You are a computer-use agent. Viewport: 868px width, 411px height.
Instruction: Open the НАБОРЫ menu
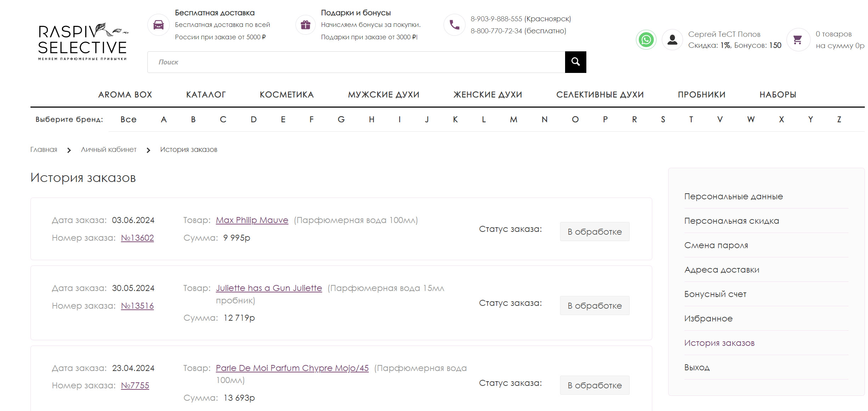[778, 95]
